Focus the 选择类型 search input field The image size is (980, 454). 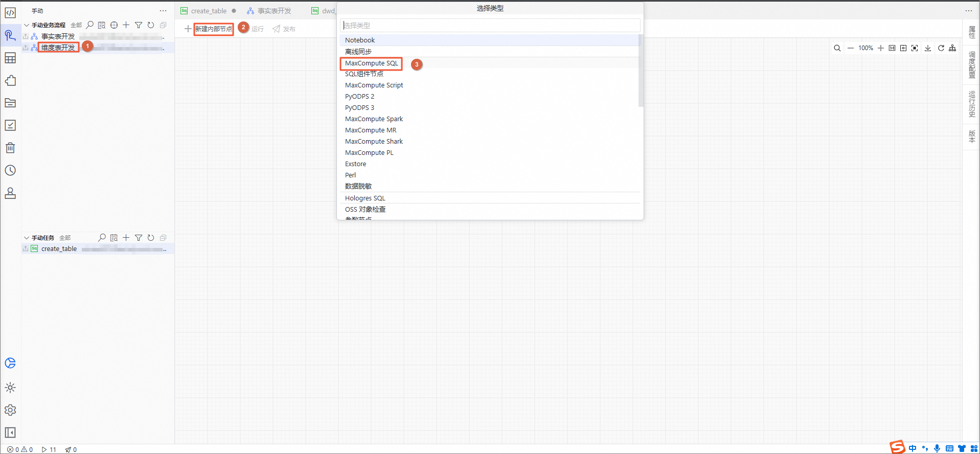pos(490,25)
